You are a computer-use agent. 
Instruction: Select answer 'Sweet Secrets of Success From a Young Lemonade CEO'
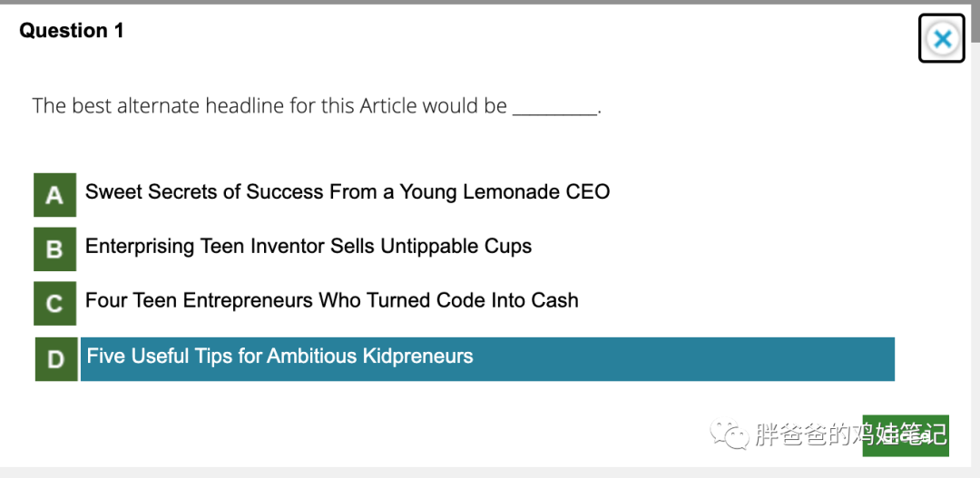347,192
